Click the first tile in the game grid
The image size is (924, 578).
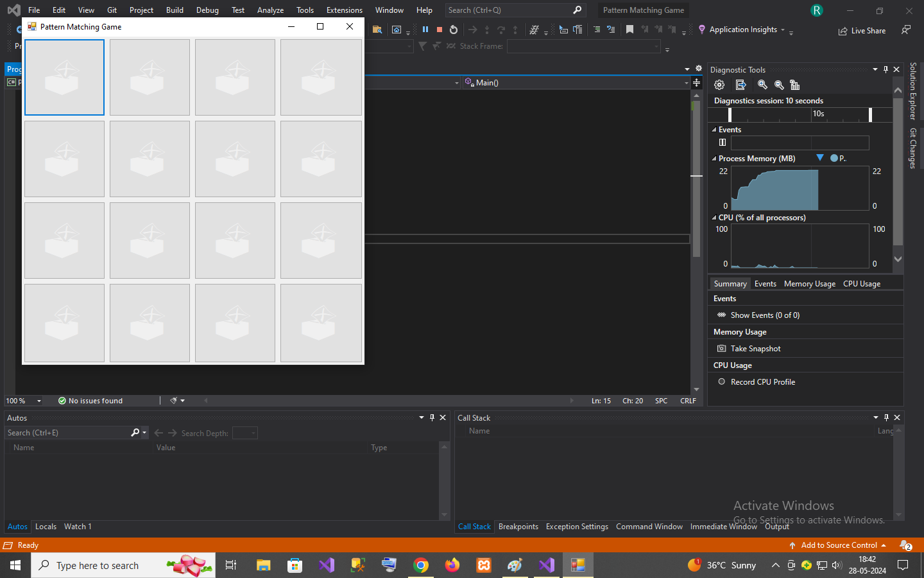click(x=64, y=78)
